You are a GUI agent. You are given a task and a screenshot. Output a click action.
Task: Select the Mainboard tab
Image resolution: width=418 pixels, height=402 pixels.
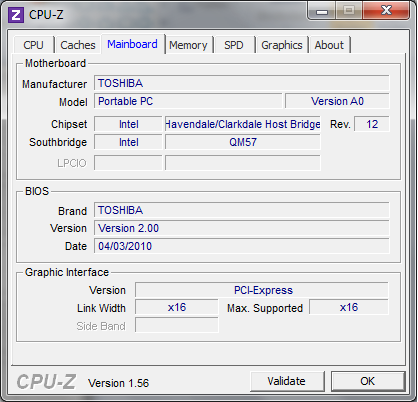132,44
